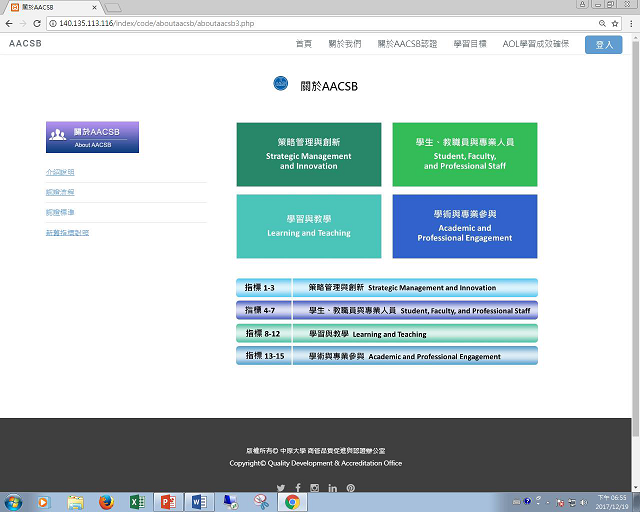Open the 新舊指標對照 sidebar link

click(67, 233)
